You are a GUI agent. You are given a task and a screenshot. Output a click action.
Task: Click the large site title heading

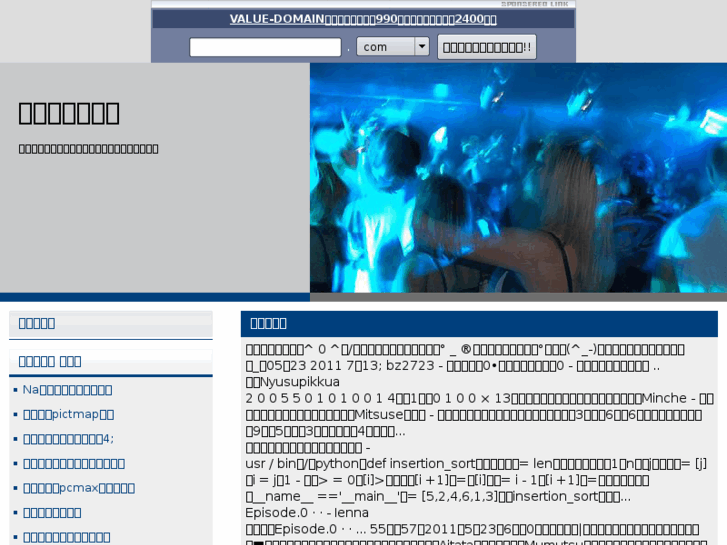[69, 113]
